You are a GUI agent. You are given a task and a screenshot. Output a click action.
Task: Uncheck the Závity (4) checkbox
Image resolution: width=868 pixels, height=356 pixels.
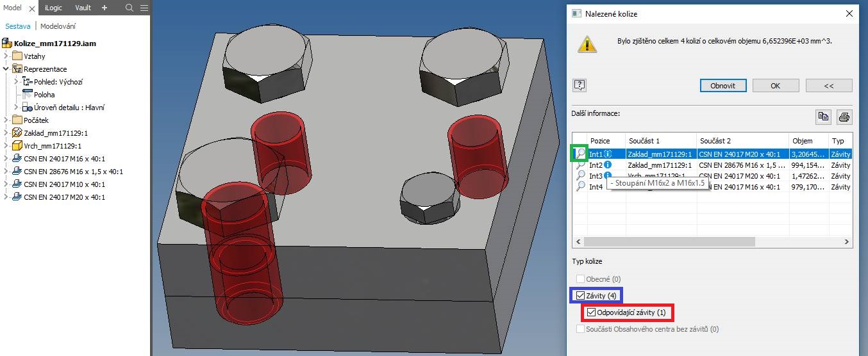(x=580, y=296)
